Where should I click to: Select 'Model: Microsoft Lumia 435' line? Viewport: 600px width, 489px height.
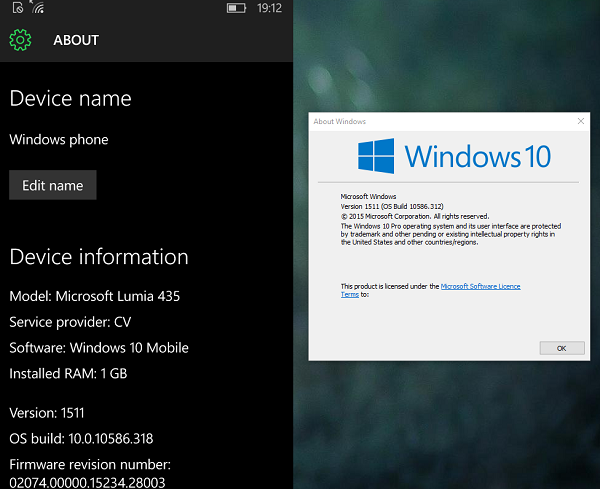[x=95, y=296]
